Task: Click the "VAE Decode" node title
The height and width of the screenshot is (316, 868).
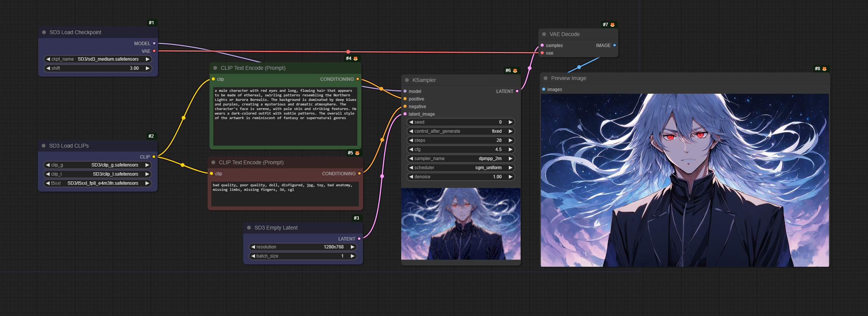Action: pos(565,34)
